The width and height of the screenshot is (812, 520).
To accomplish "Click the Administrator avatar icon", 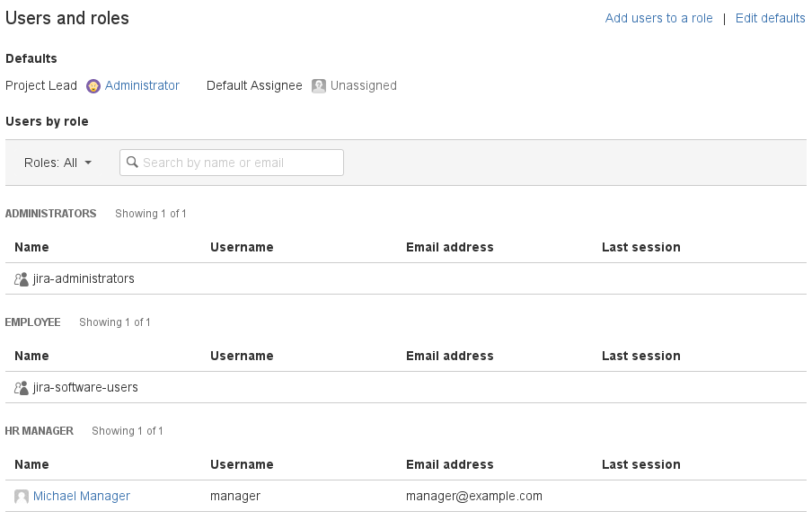I will (x=93, y=86).
